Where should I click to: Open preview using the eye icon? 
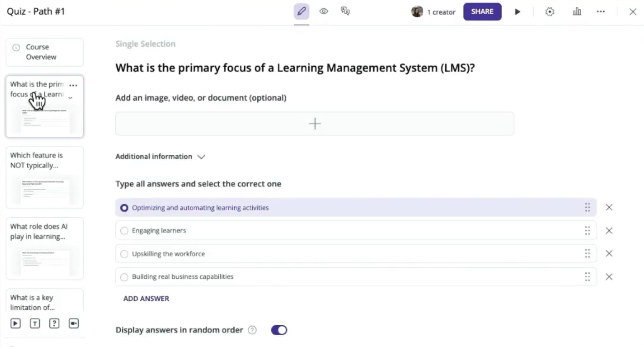pos(323,11)
